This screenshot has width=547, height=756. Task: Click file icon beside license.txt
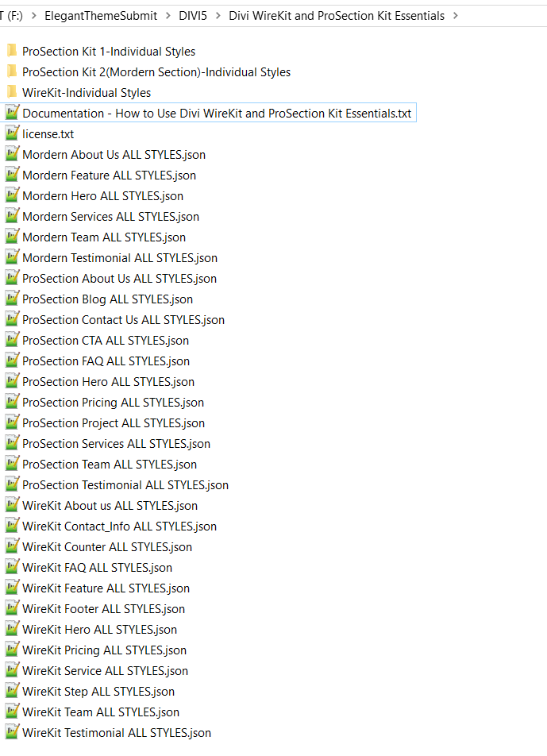[12, 133]
